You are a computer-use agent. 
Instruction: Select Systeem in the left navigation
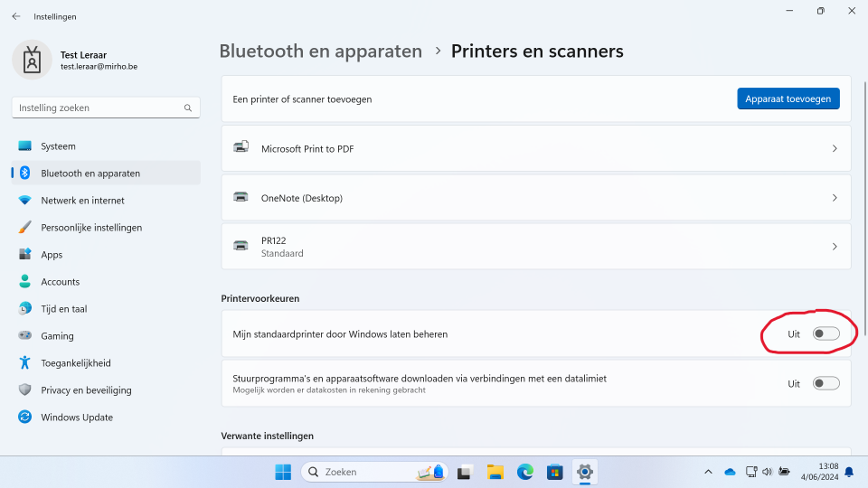click(58, 146)
